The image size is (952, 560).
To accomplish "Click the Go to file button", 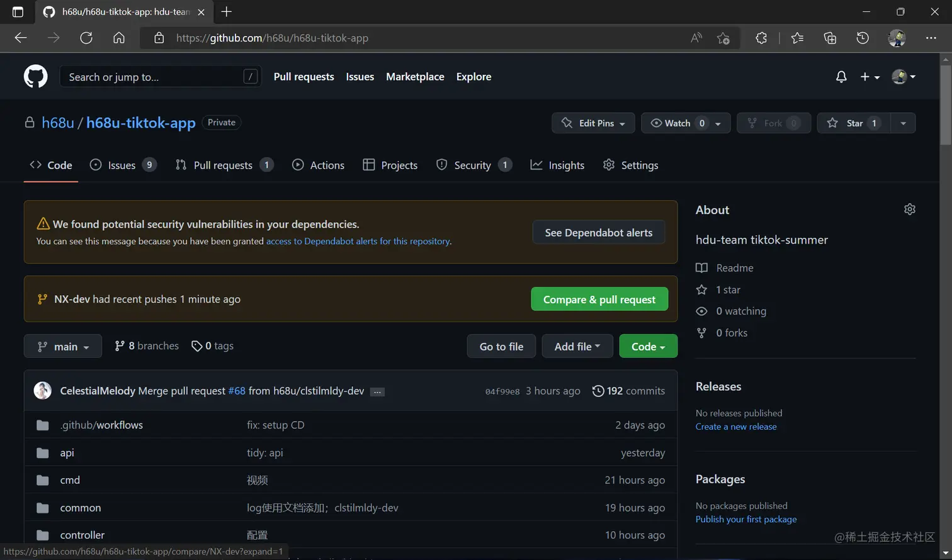I will click(501, 346).
